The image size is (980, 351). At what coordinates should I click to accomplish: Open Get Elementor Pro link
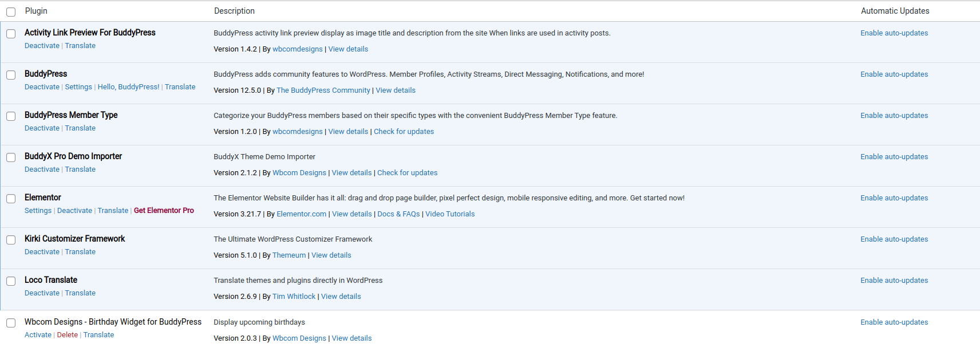(164, 211)
